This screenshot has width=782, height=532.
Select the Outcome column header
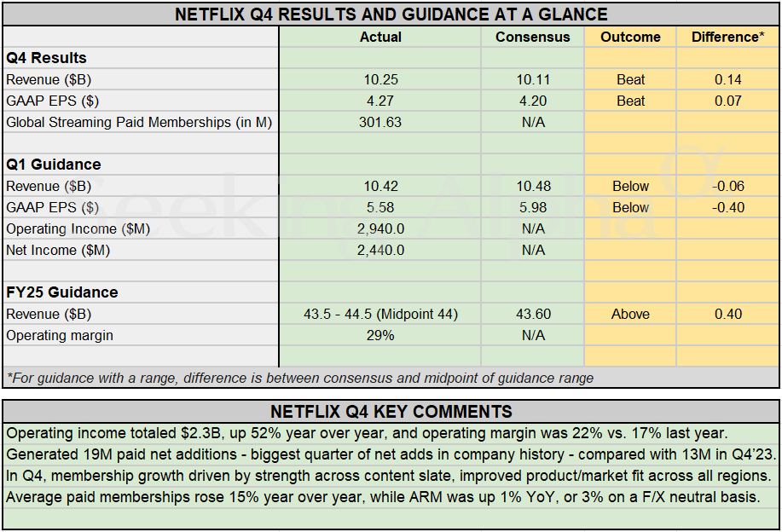(630, 37)
